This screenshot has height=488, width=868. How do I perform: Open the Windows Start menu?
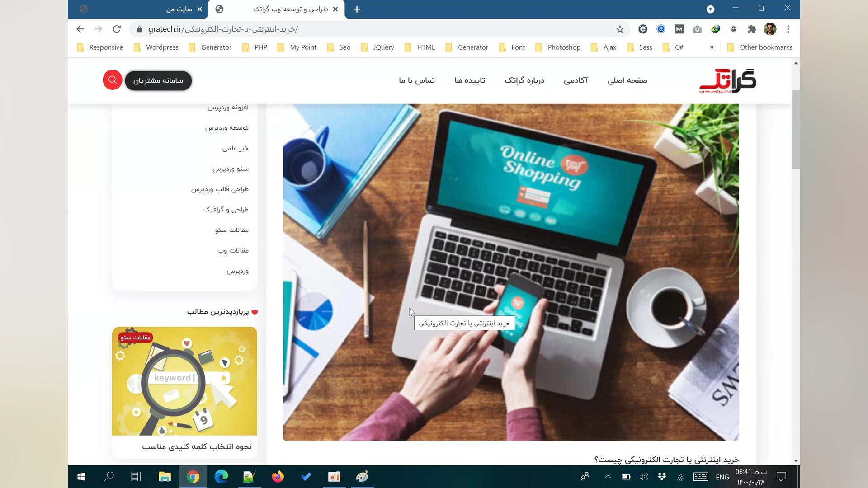[x=81, y=477]
